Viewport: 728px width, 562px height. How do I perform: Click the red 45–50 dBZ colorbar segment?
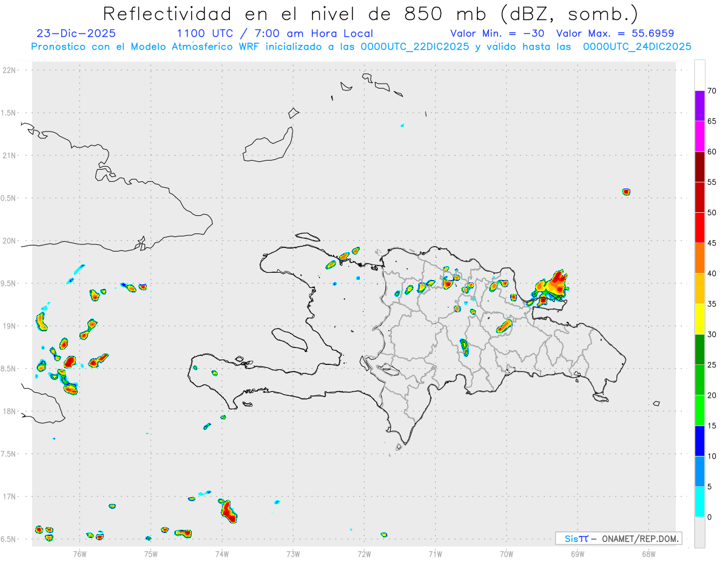point(699,228)
